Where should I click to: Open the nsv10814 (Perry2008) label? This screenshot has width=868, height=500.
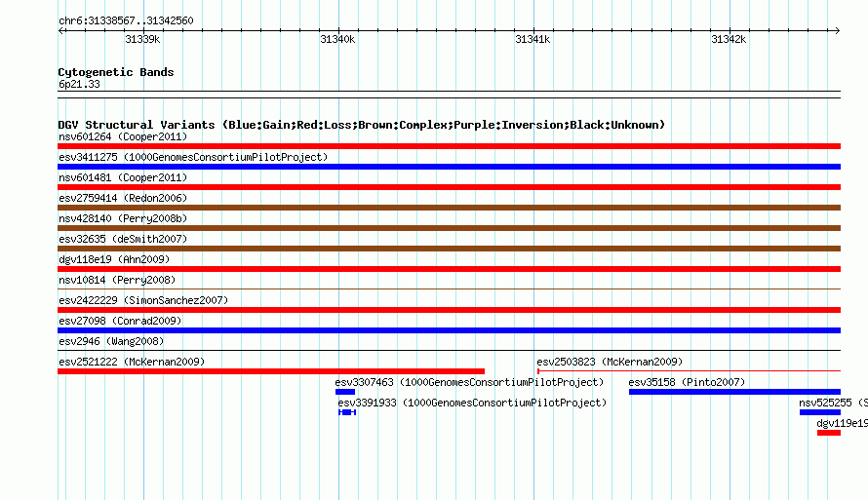[117, 280]
